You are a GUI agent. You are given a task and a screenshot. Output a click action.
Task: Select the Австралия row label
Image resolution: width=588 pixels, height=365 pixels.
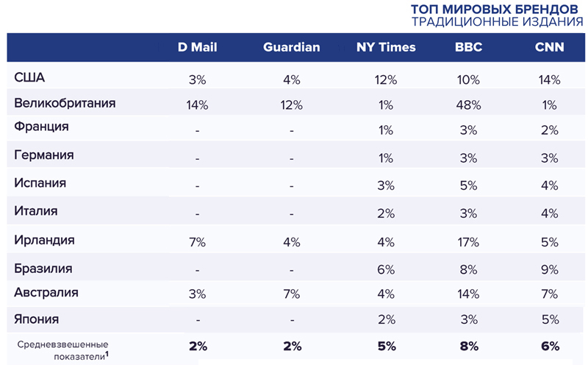46,293
